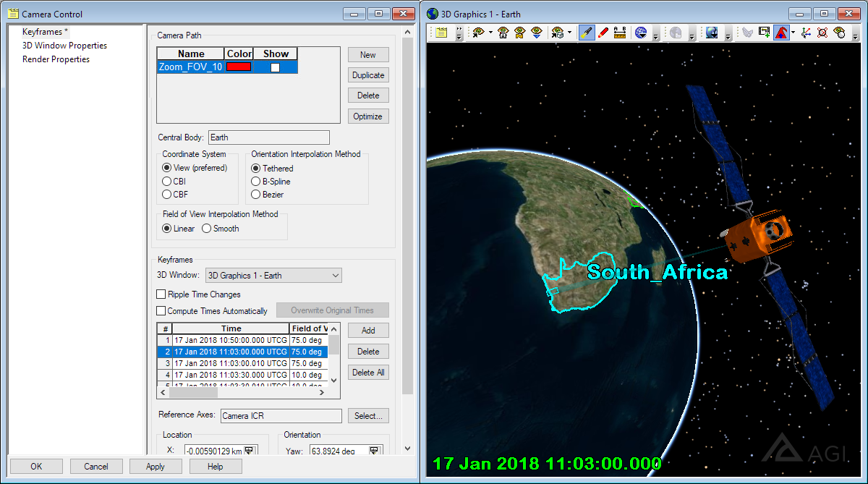868x484 pixels.
Task: Select Tethered interpolation method
Action: tap(256, 168)
